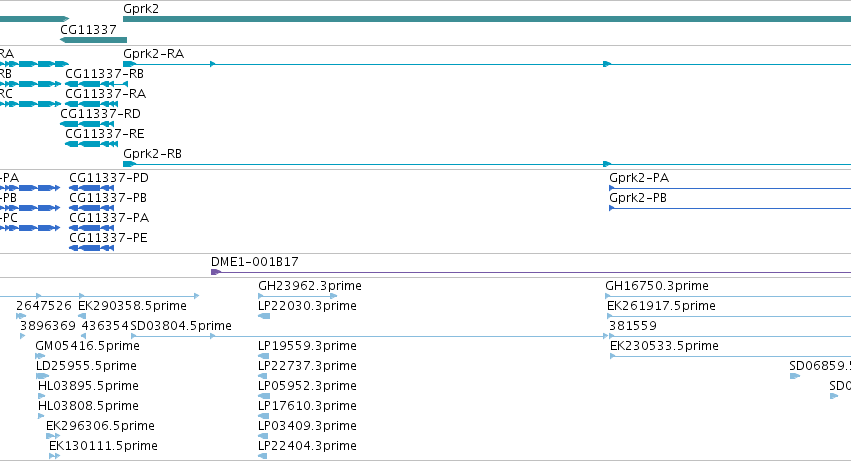Click the DME1-001B17 purple feature marker
851x461 pixels.
215,272
